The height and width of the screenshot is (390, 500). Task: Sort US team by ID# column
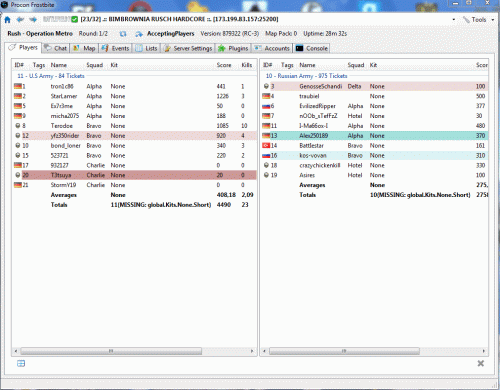[x=19, y=65]
